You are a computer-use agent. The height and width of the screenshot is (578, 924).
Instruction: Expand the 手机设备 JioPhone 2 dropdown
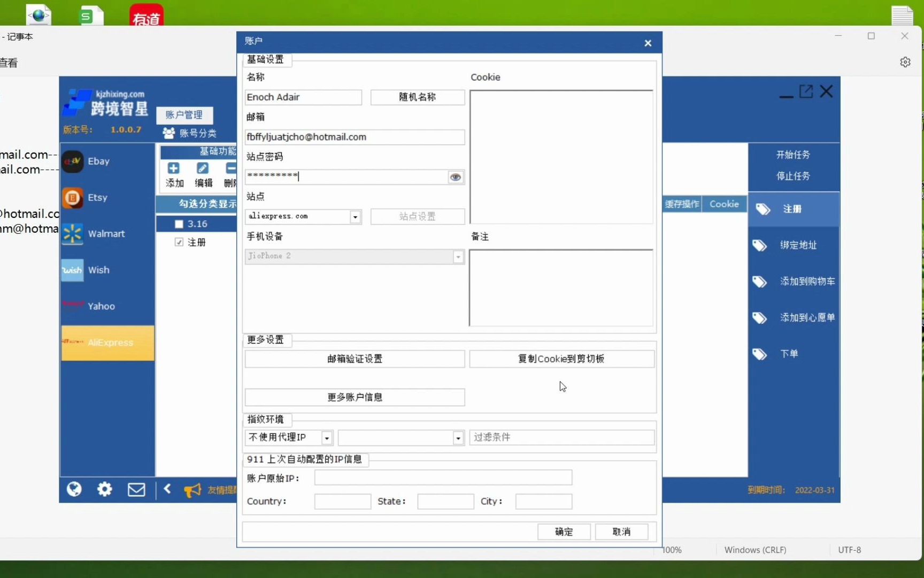click(x=458, y=257)
